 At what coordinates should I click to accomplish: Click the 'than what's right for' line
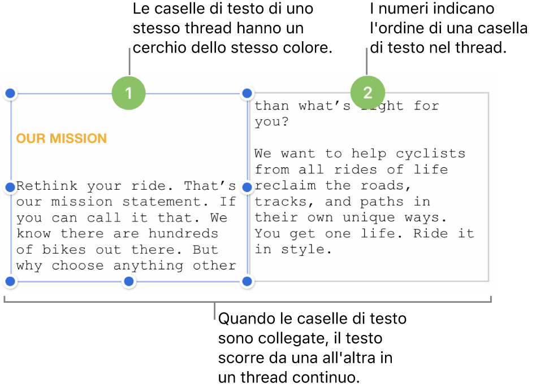[346, 106]
